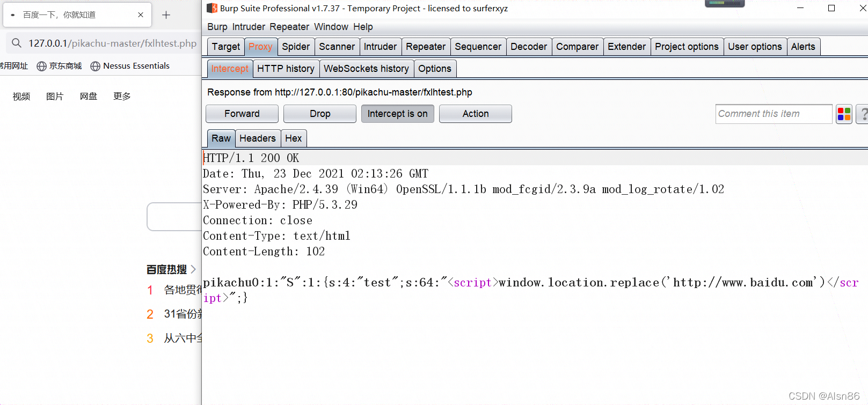This screenshot has width=868, height=405.
Task: Click the pikachu serialized response body text
Action: pyautogui.click(x=531, y=290)
